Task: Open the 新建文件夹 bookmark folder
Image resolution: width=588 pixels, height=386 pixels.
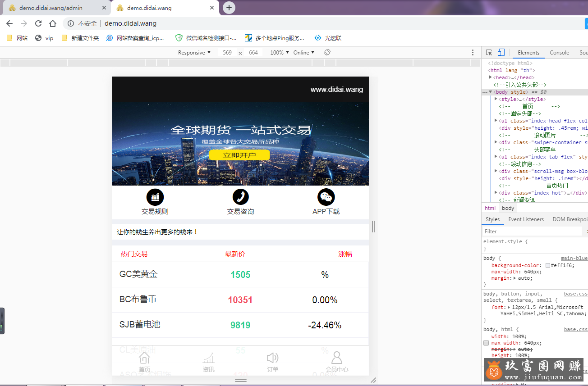Action: pos(80,38)
